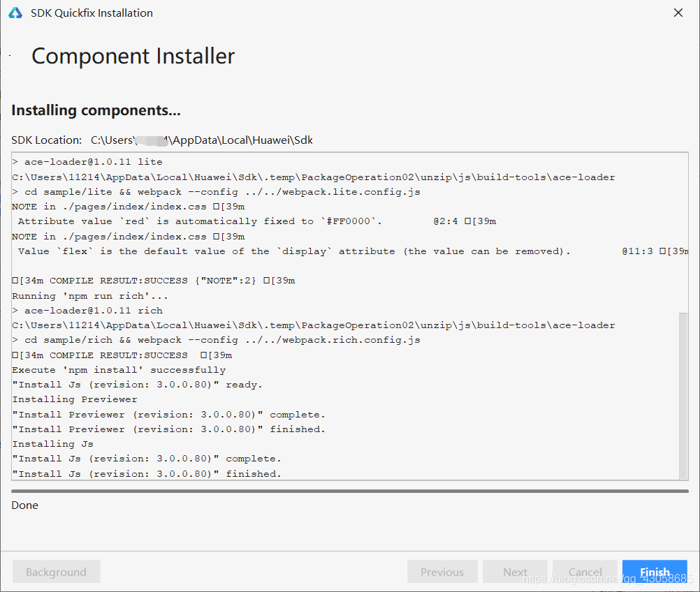Click the "Component Installer" title
The image size is (700, 592).
(x=133, y=57)
